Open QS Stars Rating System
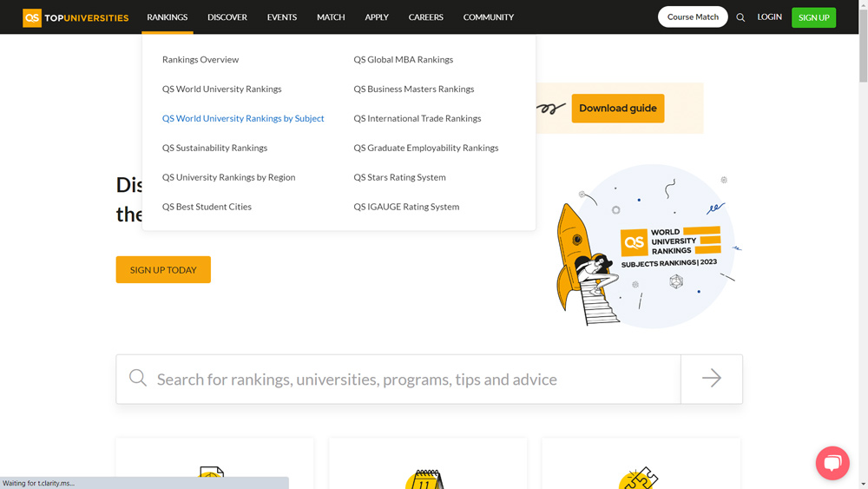This screenshot has height=489, width=868. (x=399, y=176)
